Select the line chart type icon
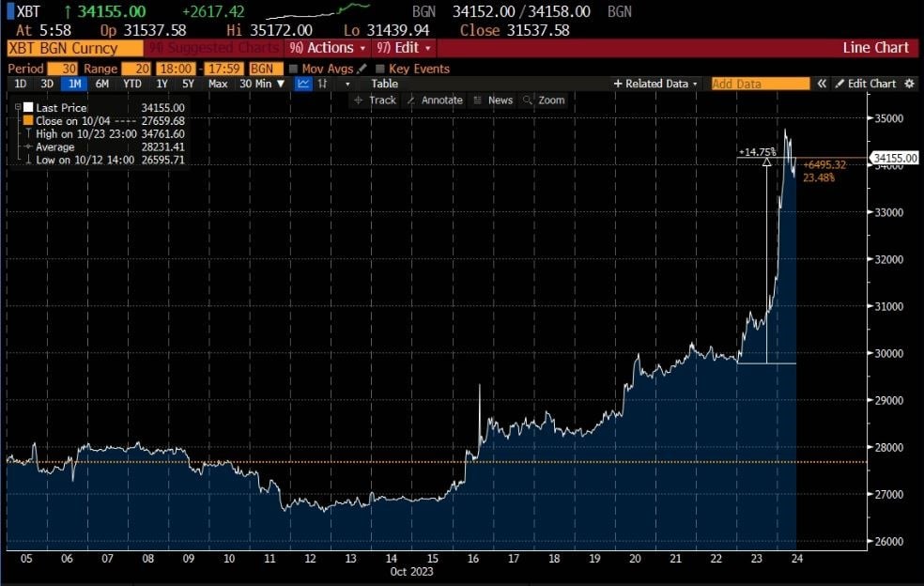Viewport: 924px width, 586px height. [x=303, y=84]
